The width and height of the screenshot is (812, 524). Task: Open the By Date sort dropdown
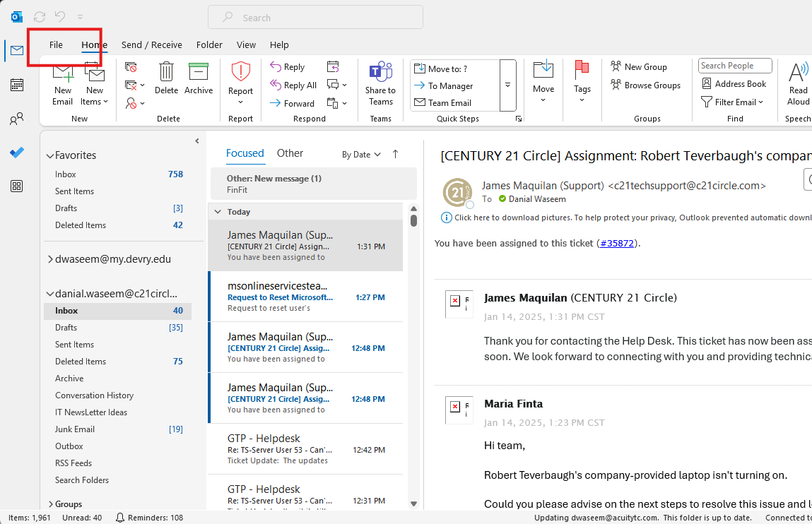coord(361,155)
